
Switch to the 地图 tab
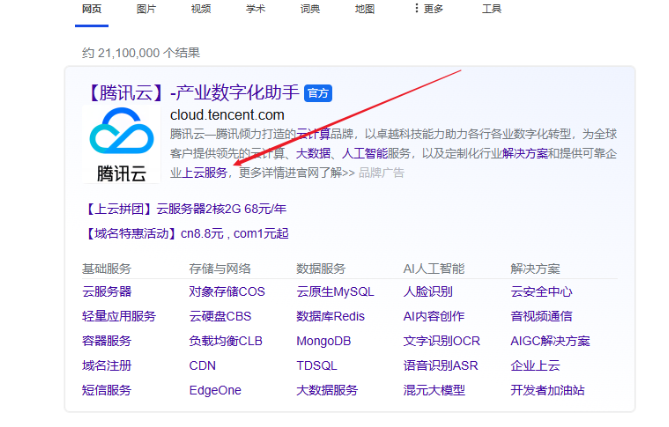pos(365,9)
